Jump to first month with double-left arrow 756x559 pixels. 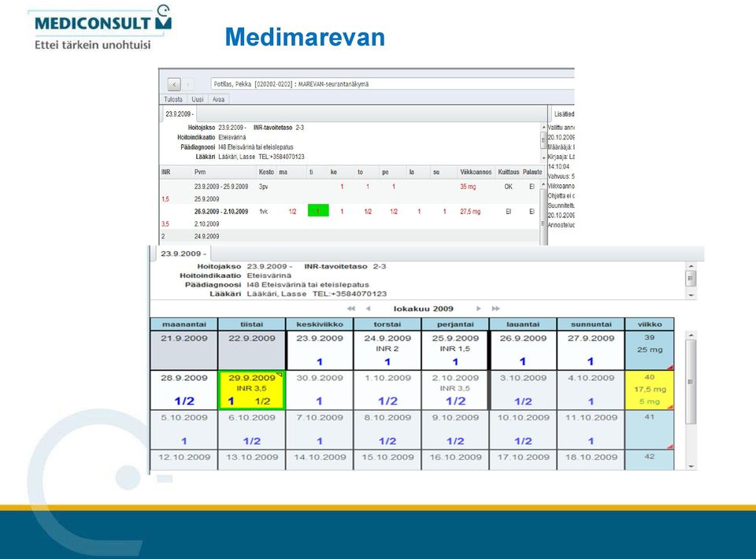tap(351, 309)
